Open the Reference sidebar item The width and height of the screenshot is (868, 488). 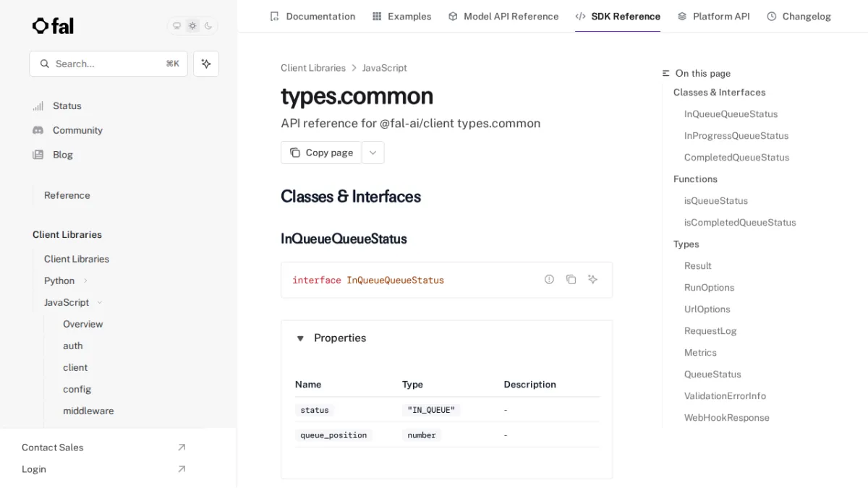(67, 195)
